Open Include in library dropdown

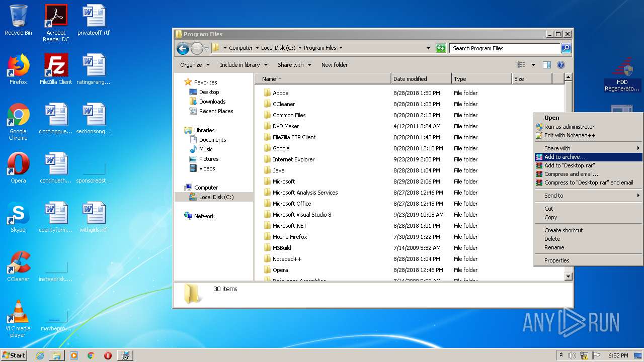[244, 65]
